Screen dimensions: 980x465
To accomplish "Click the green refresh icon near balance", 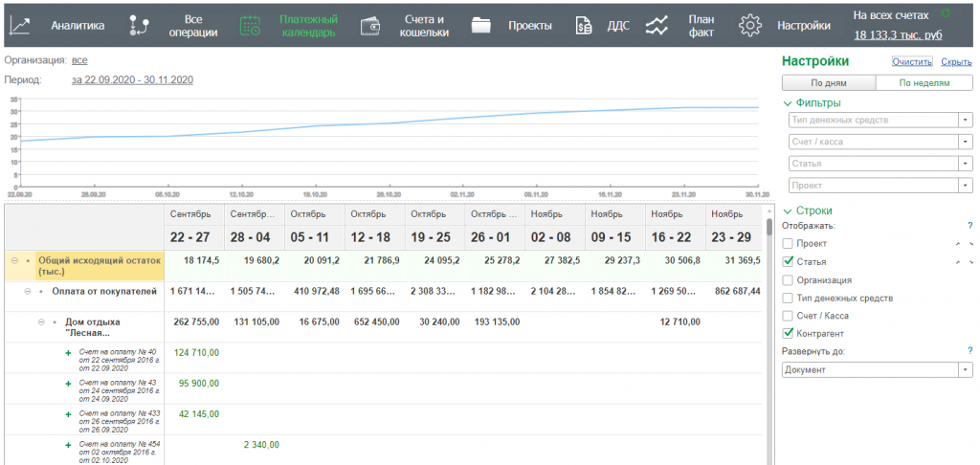I will click(946, 13).
